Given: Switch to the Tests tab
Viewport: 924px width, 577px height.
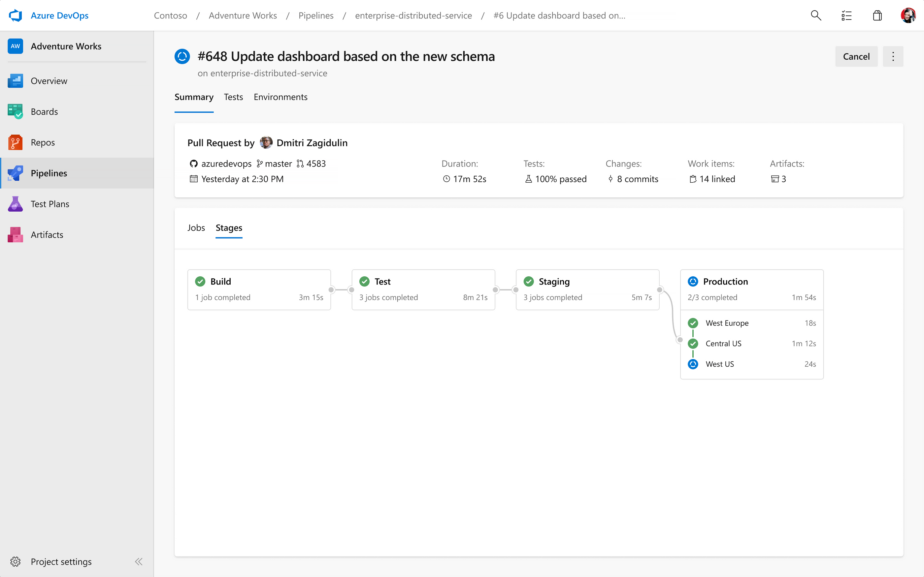Looking at the screenshot, I should tap(233, 97).
